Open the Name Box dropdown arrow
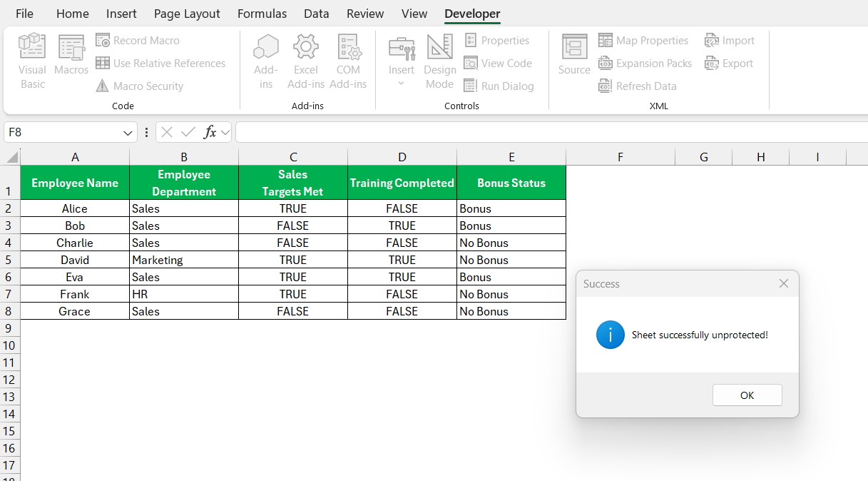The width and height of the screenshot is (868, 481). tap(128, 133)
